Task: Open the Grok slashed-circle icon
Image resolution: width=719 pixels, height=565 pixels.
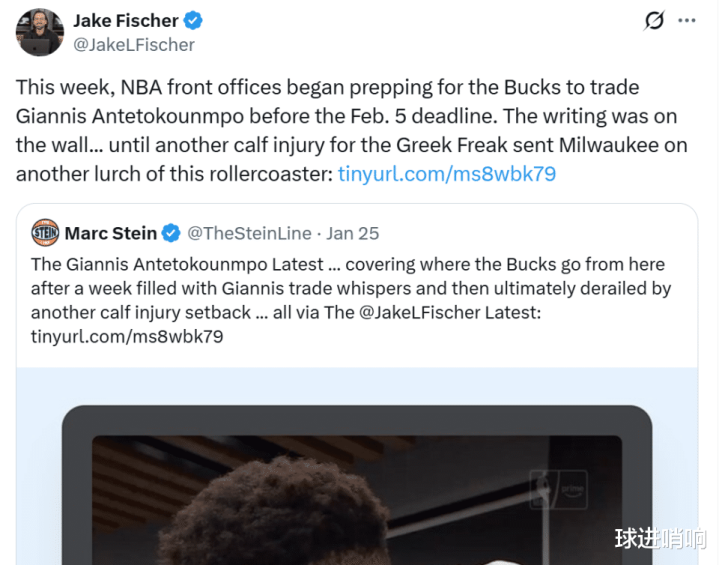Action: tap(654, 21)
